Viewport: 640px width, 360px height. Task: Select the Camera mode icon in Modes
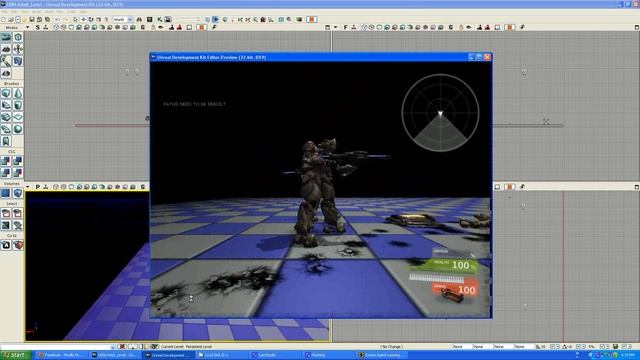click(x=6, y=37)
